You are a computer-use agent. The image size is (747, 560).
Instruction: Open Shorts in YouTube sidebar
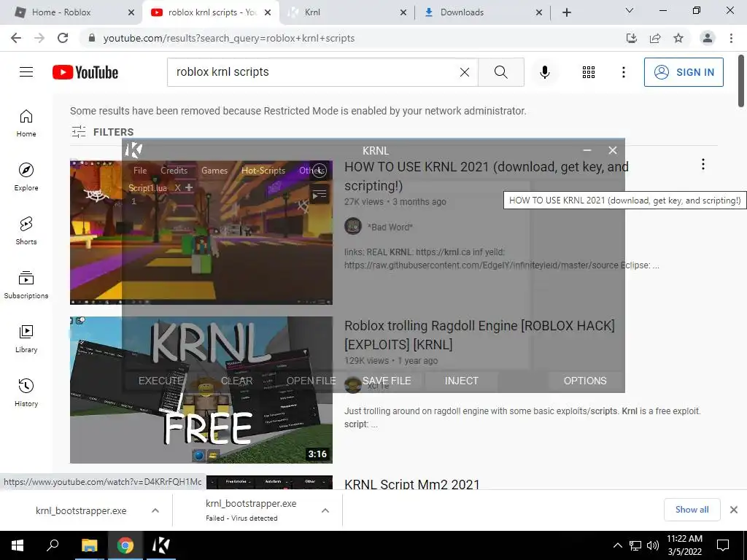point(26,231)
